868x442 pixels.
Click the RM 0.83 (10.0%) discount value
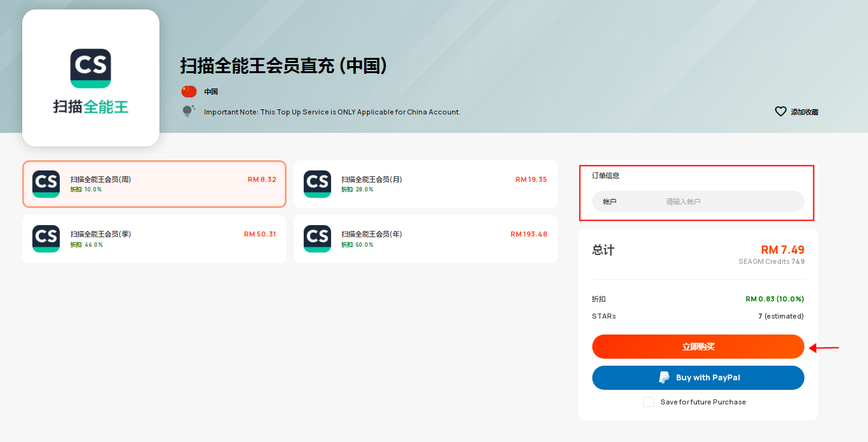point(775,299)
